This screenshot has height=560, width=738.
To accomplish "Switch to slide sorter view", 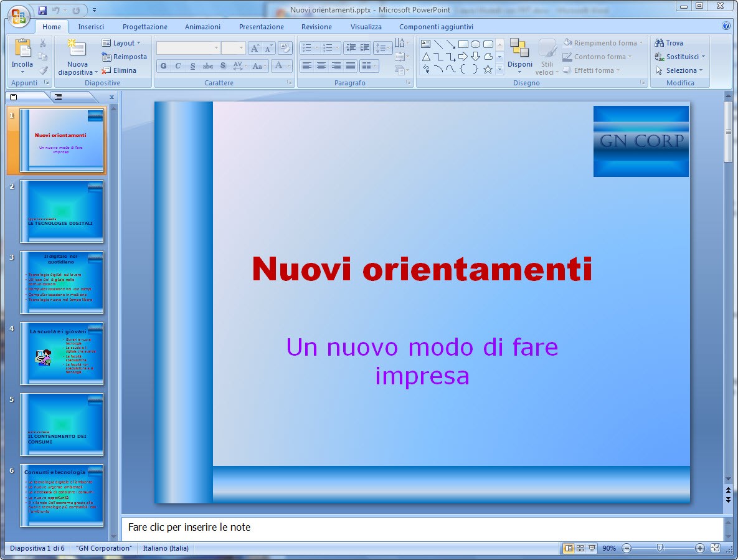I will (580, 548).
